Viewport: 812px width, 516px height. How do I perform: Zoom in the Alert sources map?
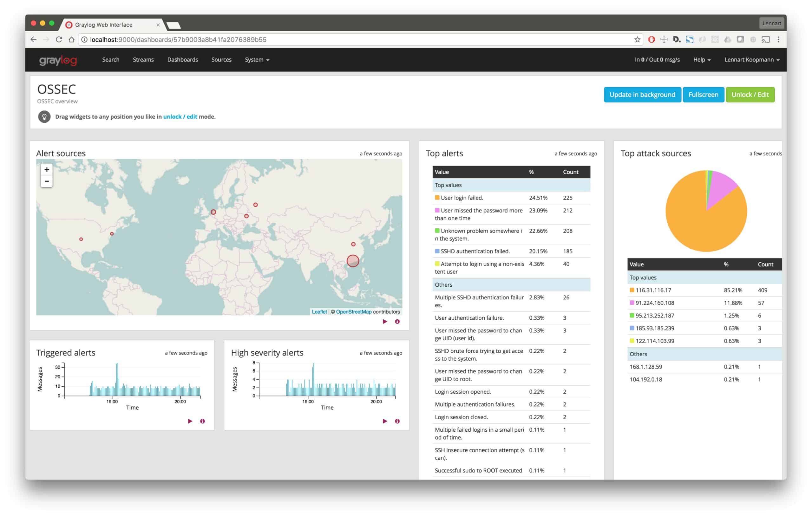(47, 170)
